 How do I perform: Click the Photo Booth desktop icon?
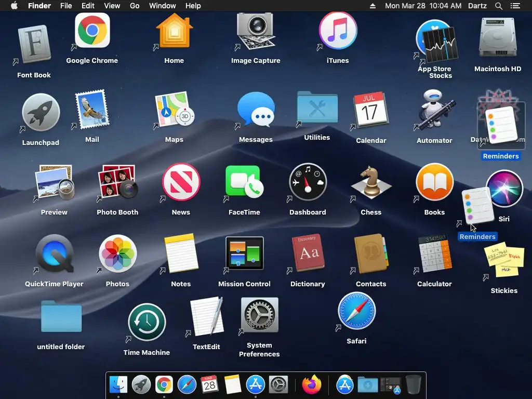[117, 182]
